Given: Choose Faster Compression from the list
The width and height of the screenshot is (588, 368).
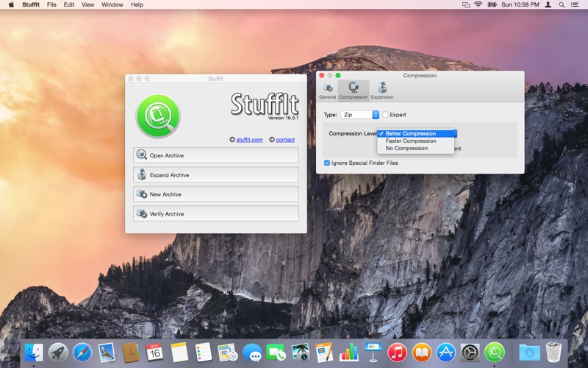Looking at the screenshot, I should 415,141.
